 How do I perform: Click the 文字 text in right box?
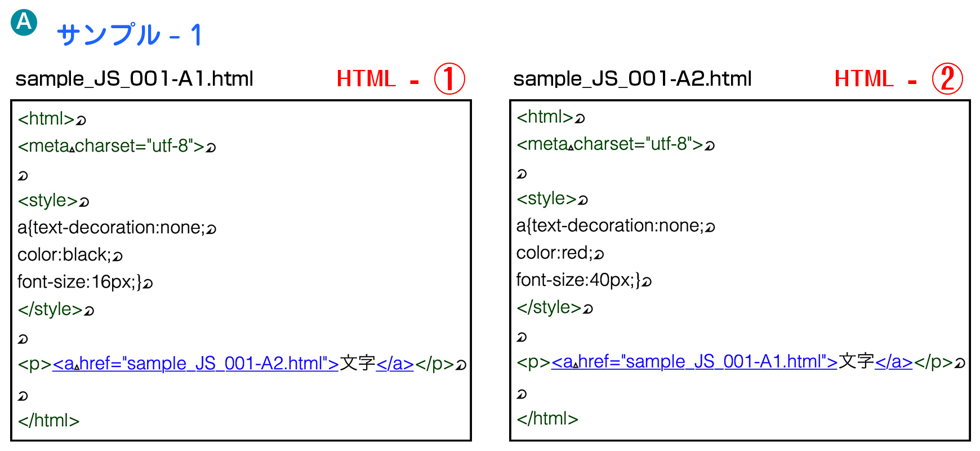pos(856,361)
